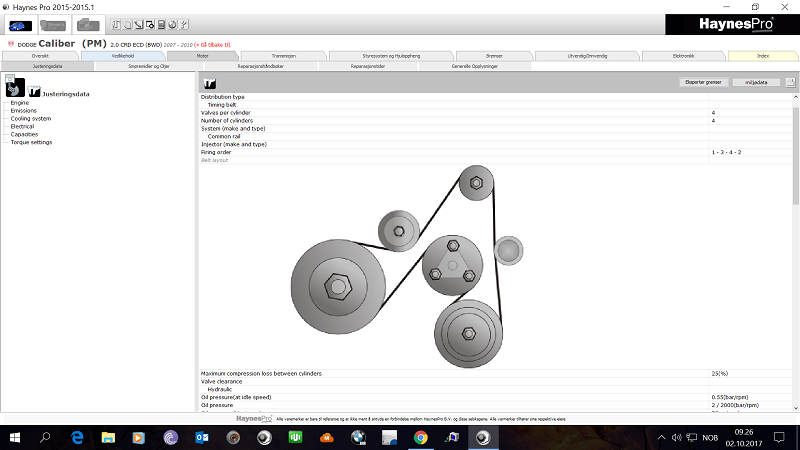The image size is (800, 450).
Task: Click the HaynesPro logo banner
Action: click(733, 24)
